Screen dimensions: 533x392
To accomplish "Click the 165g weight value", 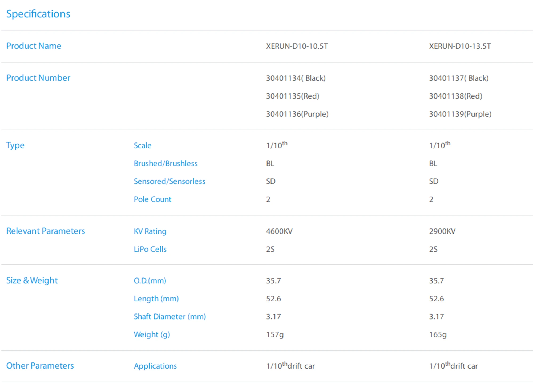I will click(x=438, y=334).
